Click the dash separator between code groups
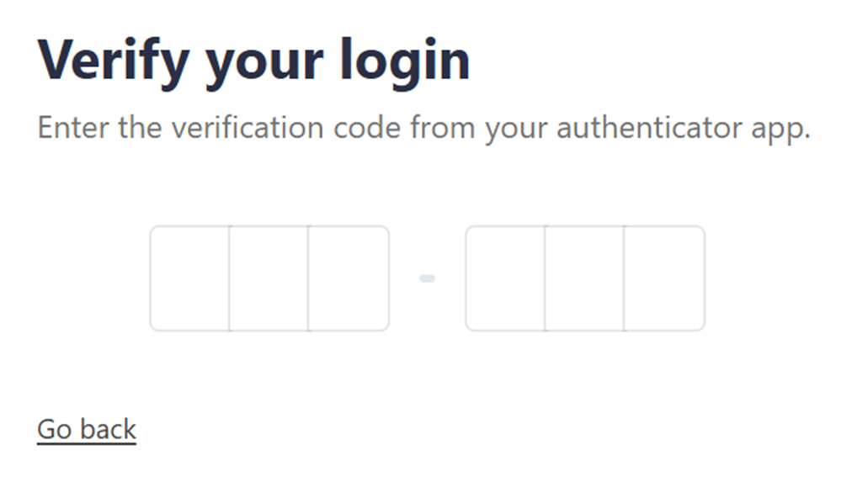 click(427, 278)
